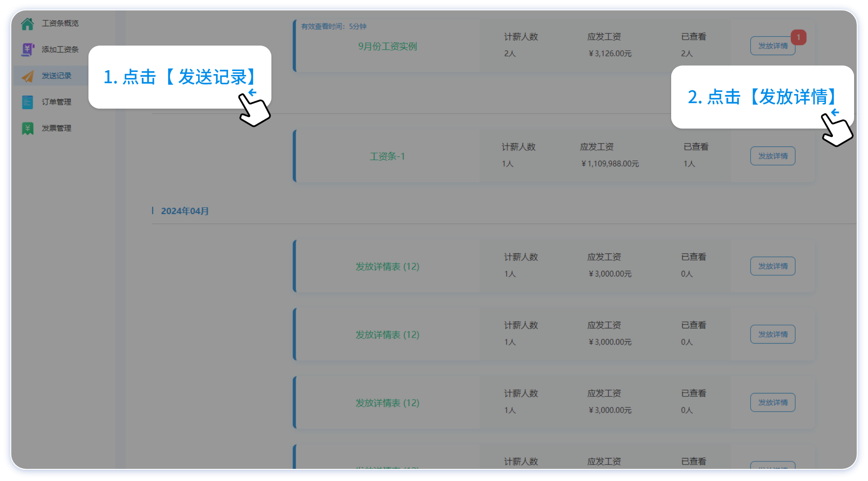Open 添加工资条 menu item
Viewport: 868px width, 481px height.
pos(60,49)
